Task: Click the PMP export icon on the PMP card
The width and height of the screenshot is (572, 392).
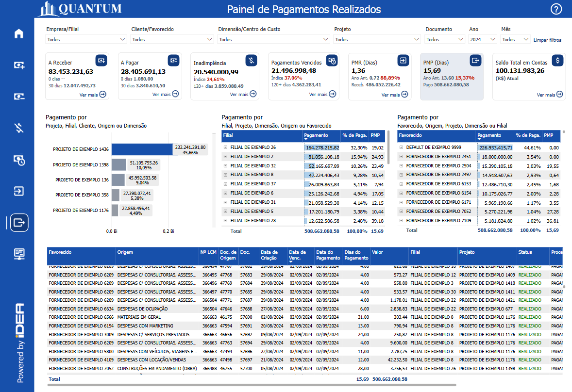Action: (x=475, y=61)
